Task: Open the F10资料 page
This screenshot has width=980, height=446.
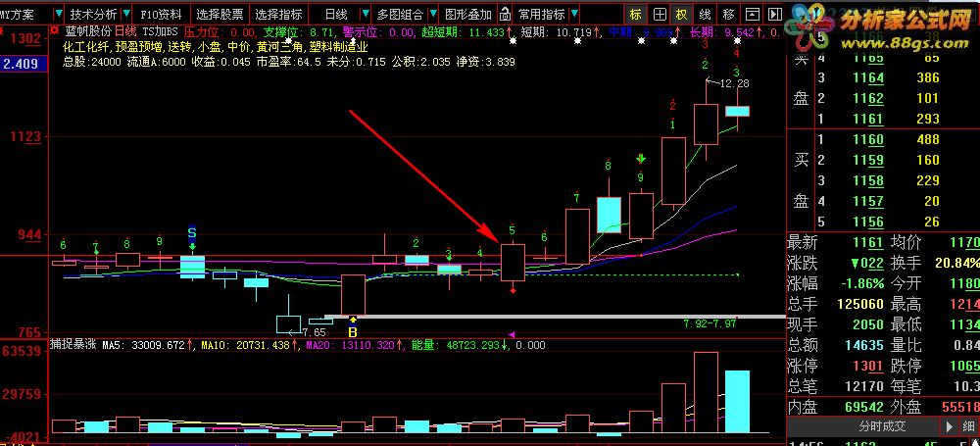Action: (161, 14)
